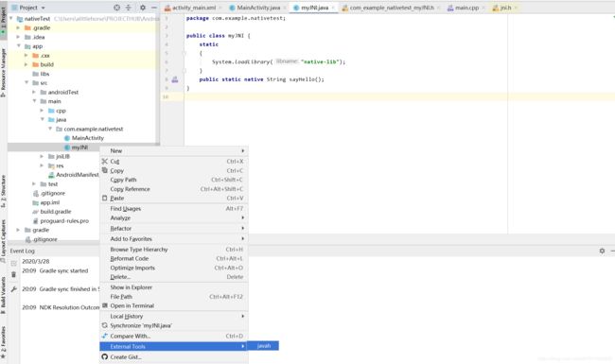Expand the .gradle folder
The image size is (615, 364).
pyautogui.click(x=18, y=27)
